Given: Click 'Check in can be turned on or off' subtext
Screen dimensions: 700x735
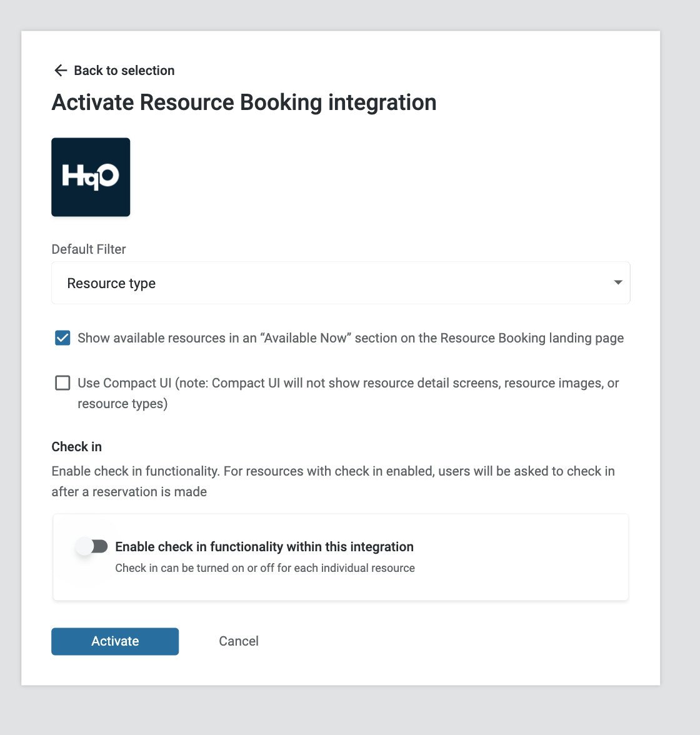Looking at the screenshot, I should 265,568.
